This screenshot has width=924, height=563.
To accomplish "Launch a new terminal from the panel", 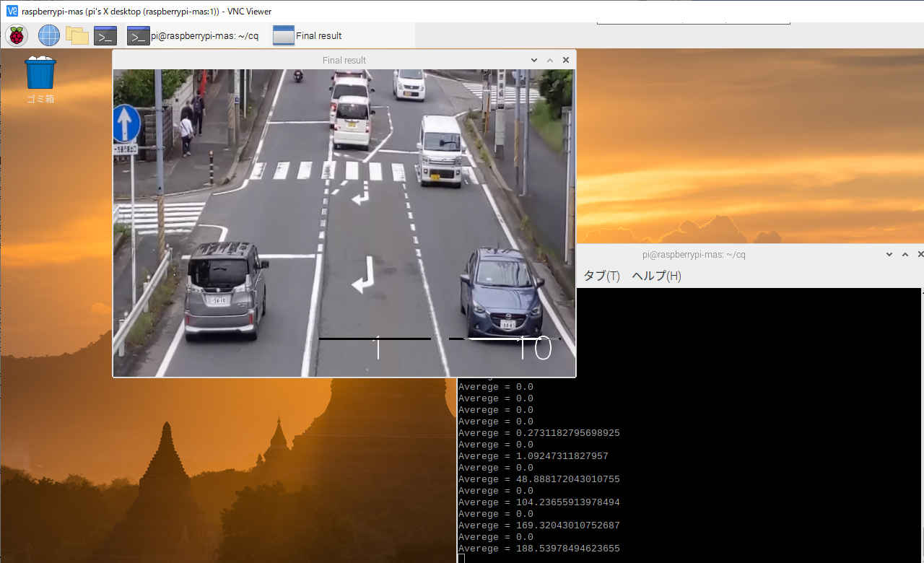I will pos(105,35).
